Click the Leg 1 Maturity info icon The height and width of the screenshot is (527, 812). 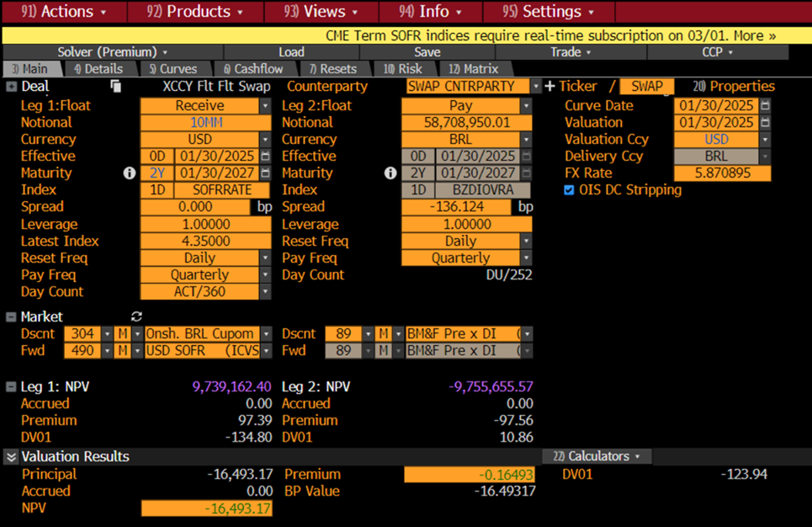coord(129,173)
